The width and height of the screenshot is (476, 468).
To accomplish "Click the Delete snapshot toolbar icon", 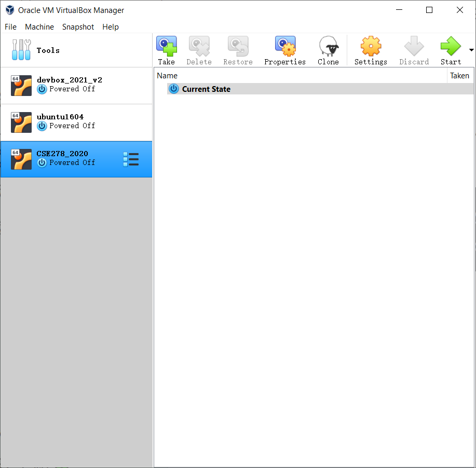I will [199, 50].
